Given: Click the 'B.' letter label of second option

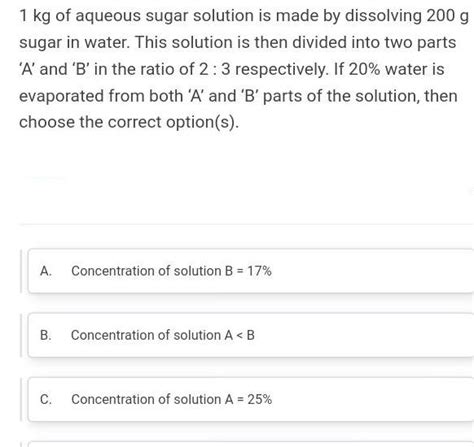Looking at the screenshot, I should coord(46,335).
